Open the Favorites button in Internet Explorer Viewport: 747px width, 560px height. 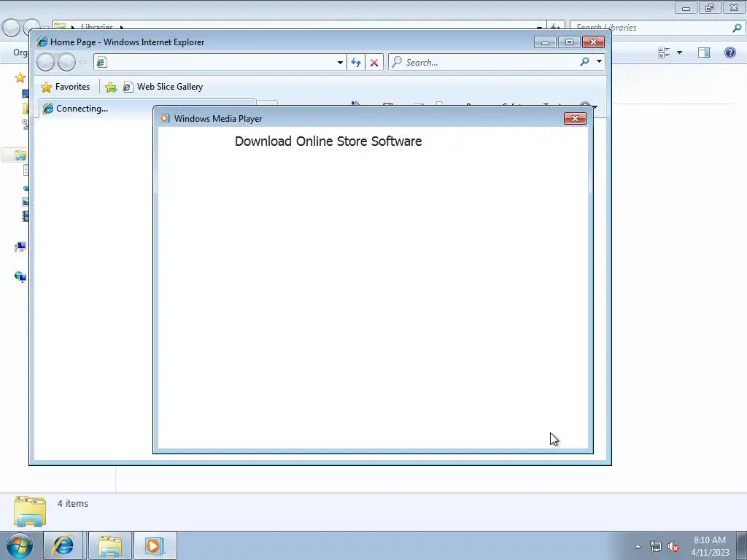tap(66, 87)
